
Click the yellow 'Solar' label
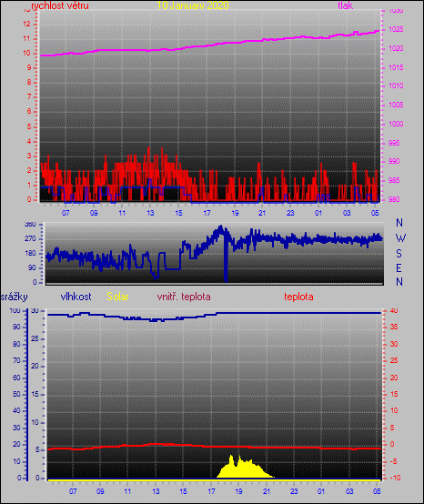tap(117, 297)
